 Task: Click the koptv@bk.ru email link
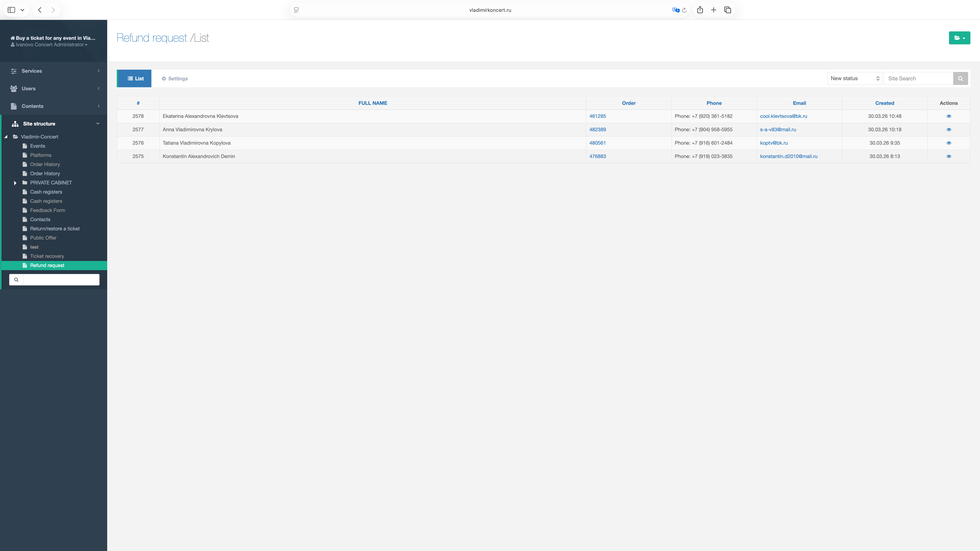[773, 143]
